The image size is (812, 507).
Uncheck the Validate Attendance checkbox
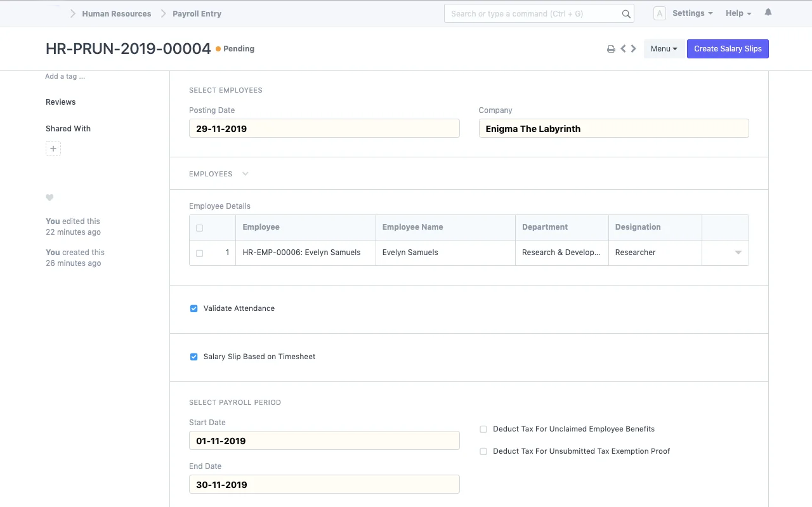click(x=193, y=308)
